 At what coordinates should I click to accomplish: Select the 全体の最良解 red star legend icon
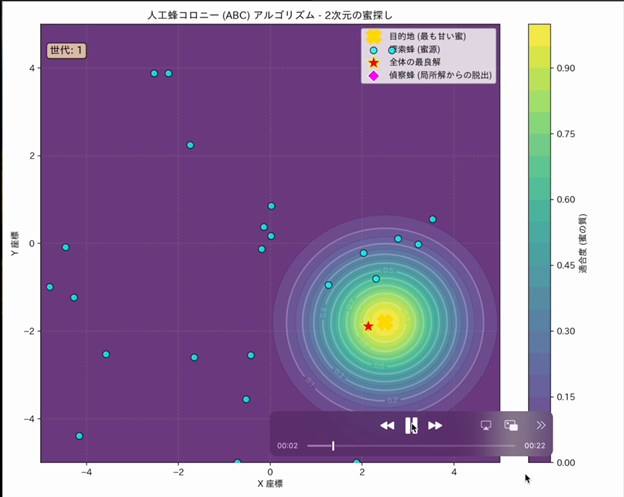click(x=374, y=62)
